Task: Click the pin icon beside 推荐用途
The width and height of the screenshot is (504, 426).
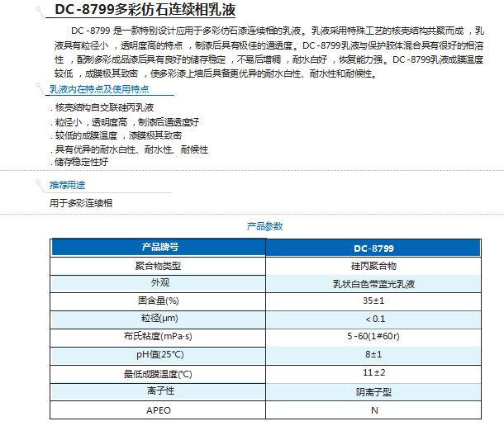Action: 40,186
